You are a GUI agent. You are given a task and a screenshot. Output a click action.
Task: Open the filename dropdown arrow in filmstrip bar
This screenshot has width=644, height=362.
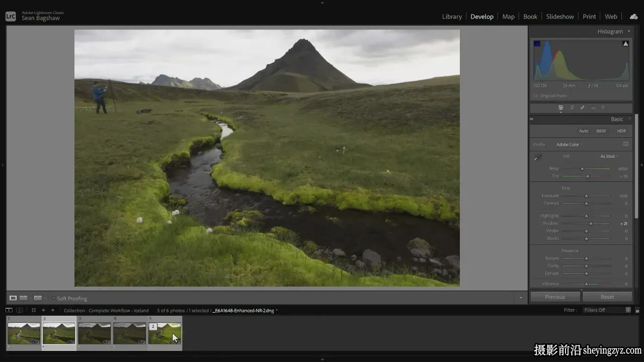click(x=277, y=310)
